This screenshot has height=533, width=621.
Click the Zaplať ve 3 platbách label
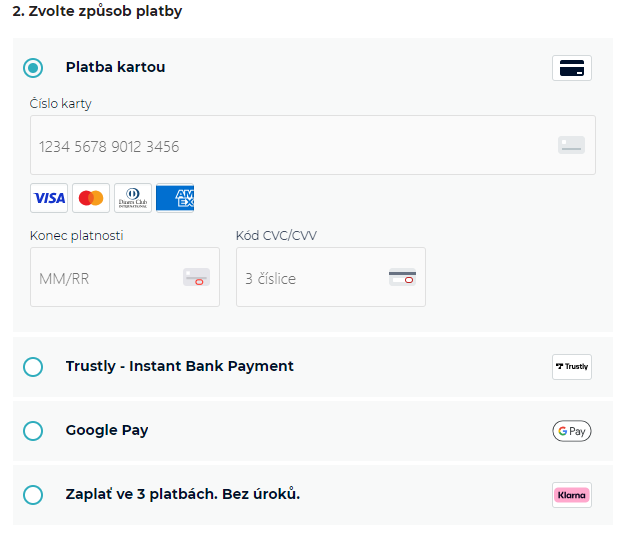[x=183, y=494]
